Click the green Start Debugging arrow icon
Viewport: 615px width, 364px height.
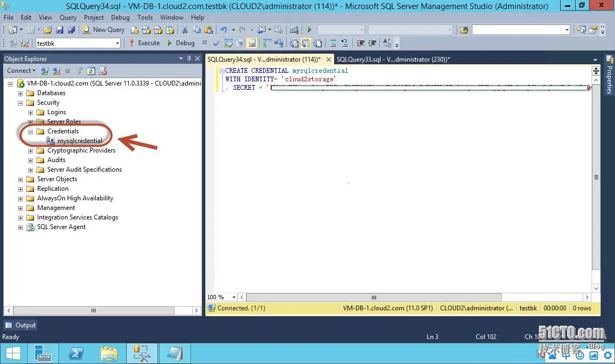coord(310,30)
